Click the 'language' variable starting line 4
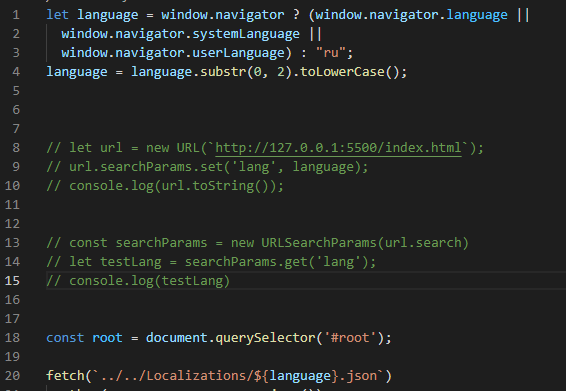Image resolution: width=566 pixels, height=391 pixels. pos(77,72)
